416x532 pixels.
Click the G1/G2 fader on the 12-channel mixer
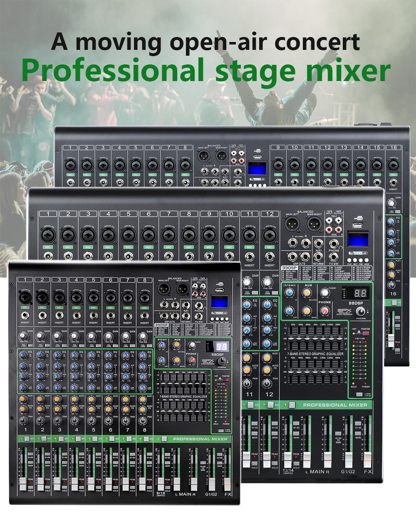click(349, 460)
